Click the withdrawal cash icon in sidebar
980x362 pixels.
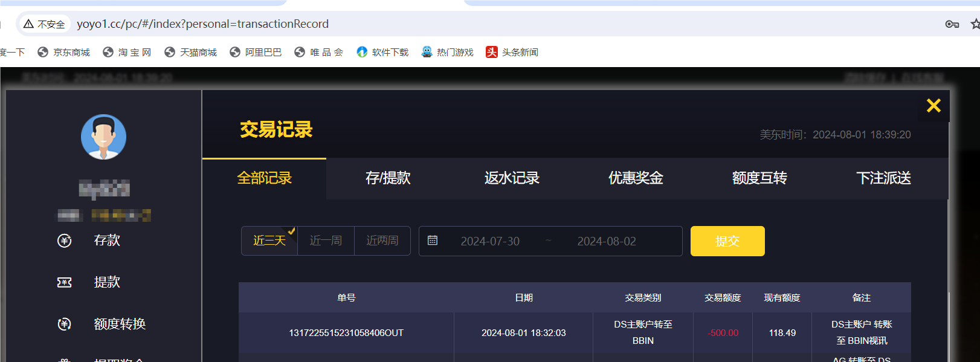point(65,282)
